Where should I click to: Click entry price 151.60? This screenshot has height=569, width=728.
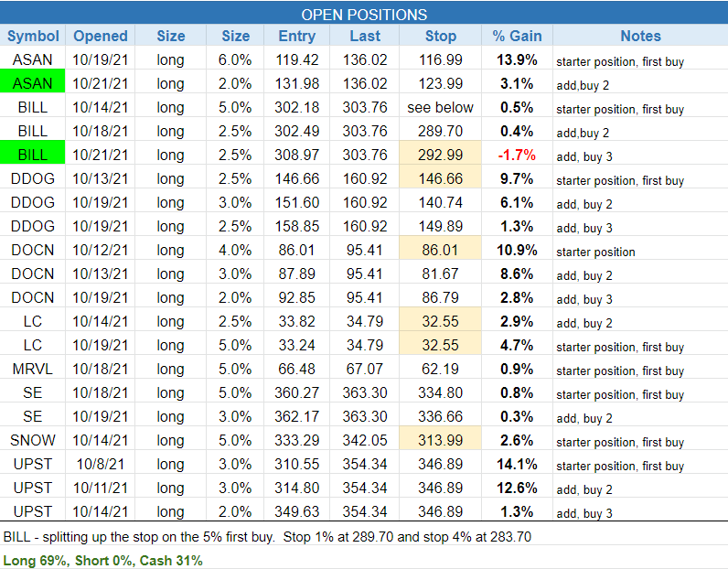click(x=296, y=202)
